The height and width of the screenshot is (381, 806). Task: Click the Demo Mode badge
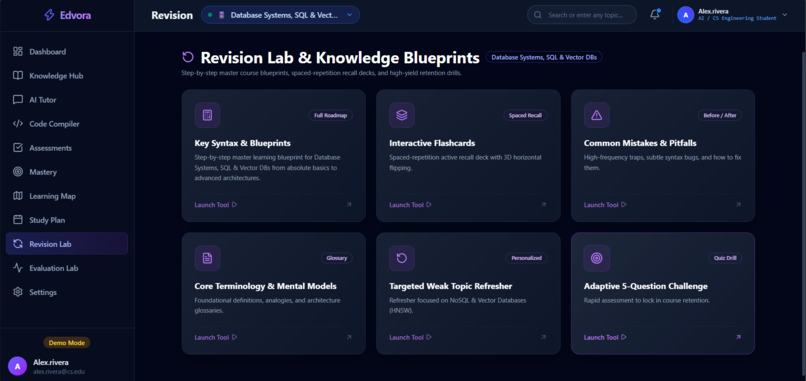point(67,342)
